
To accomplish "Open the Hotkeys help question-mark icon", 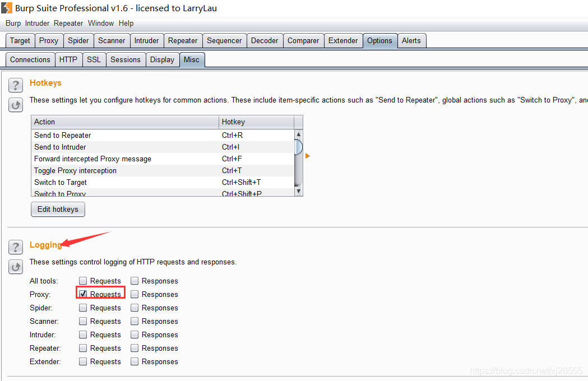I will [x=16, y=86].
